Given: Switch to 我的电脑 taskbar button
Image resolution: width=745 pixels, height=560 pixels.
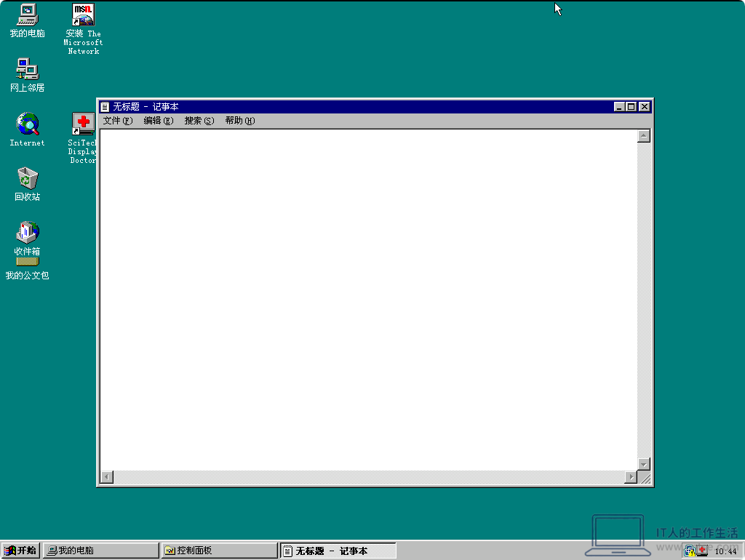Looking at the screenshot, I should click(x=100, y=551).
